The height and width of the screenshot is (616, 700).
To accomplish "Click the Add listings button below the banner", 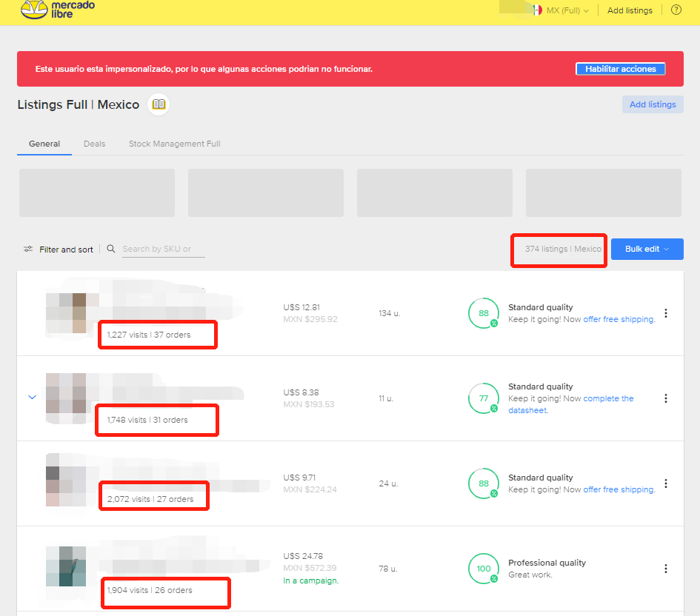I will coord(652,104).
